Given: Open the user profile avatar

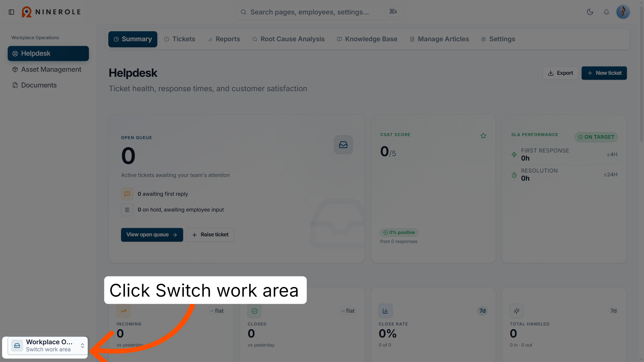Looking at the screenshot, I should (623, 12).
